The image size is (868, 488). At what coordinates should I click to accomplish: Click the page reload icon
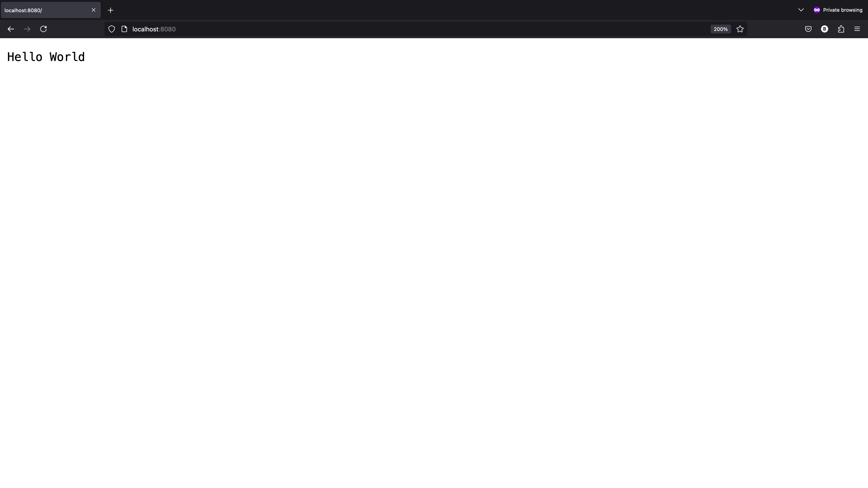tap(44, 29)
